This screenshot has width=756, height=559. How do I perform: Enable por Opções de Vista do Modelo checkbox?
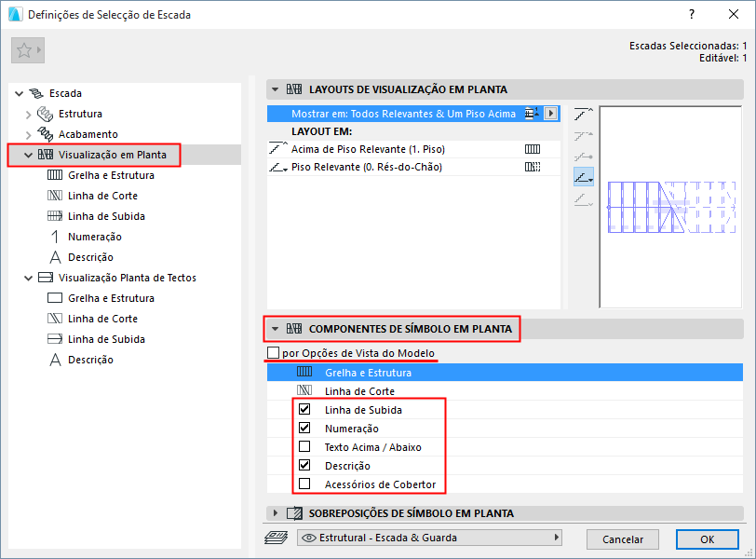[274, 353]
